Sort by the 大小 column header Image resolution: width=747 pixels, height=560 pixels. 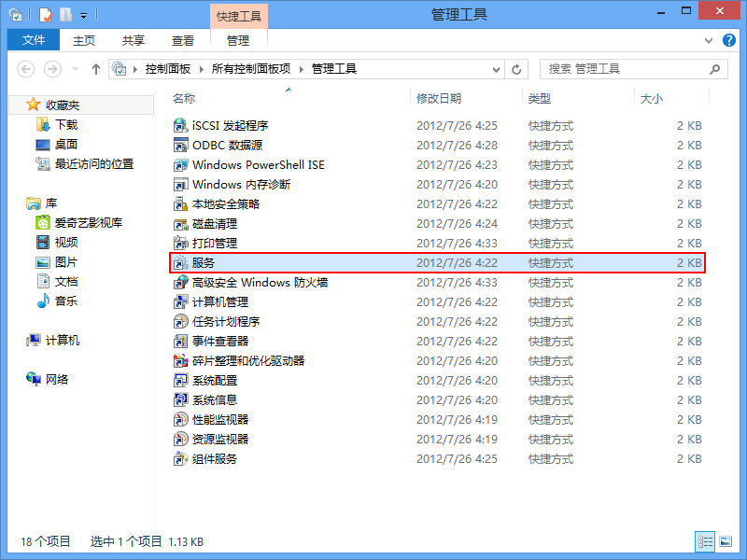[651, 99]
